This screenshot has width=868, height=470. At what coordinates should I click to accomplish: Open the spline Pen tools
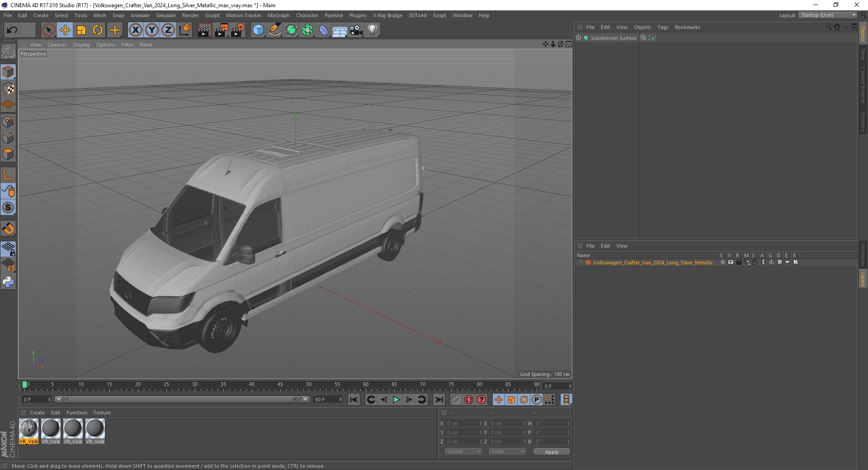[x=275, y=30]
